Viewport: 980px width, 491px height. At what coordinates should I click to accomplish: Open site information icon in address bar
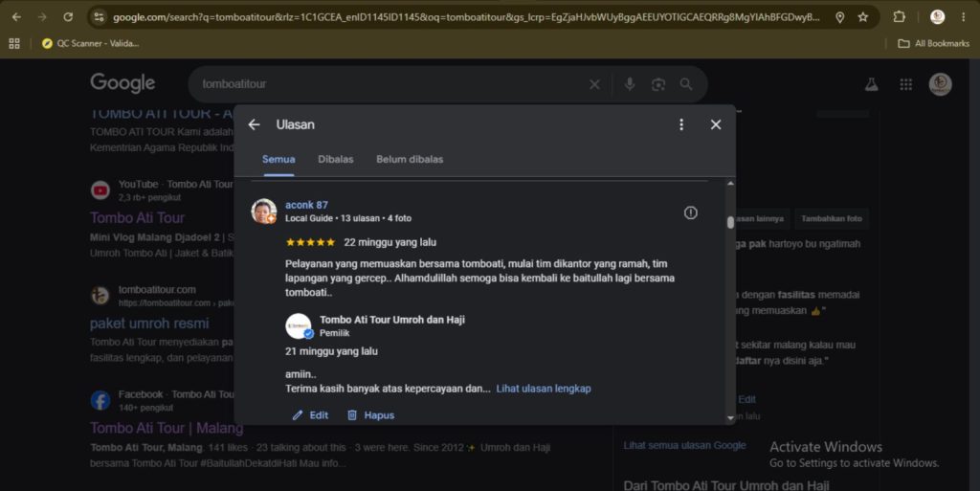coord(99,17)
